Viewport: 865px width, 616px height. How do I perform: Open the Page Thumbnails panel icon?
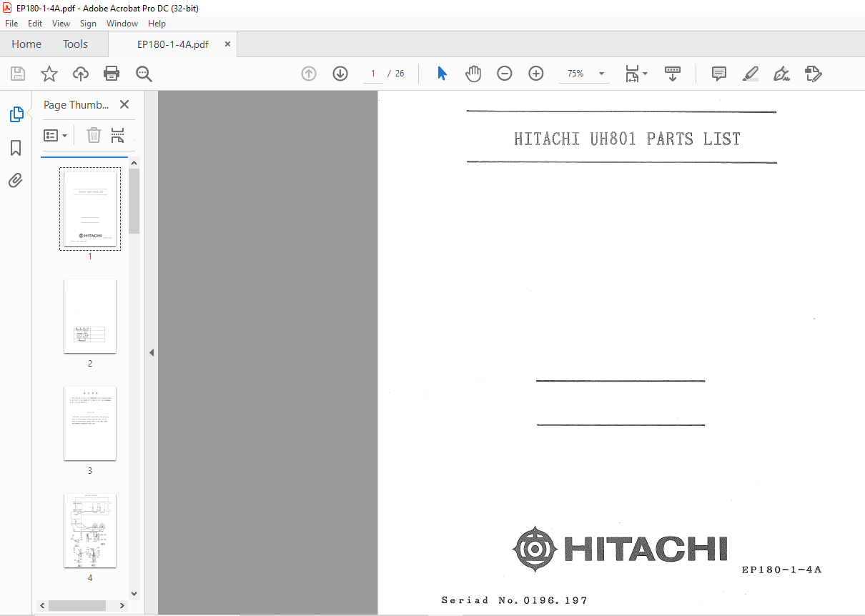pyautogui.click(x=16, y=114)
